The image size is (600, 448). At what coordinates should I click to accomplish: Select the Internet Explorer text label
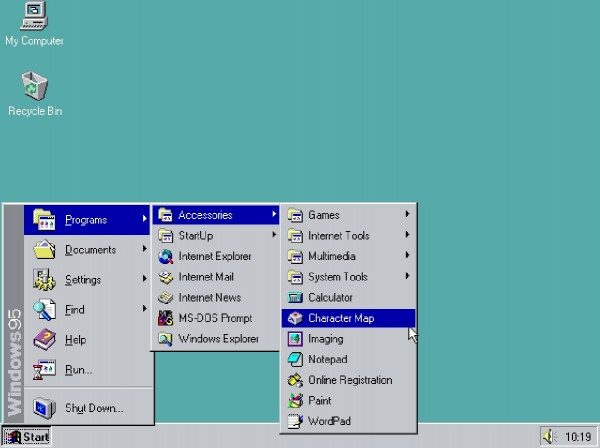(215, 256)
